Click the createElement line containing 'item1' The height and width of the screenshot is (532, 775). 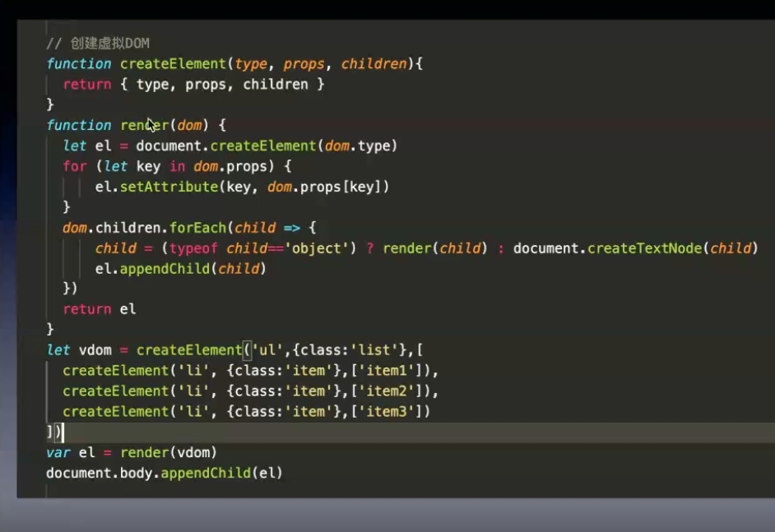pos(251,371)
